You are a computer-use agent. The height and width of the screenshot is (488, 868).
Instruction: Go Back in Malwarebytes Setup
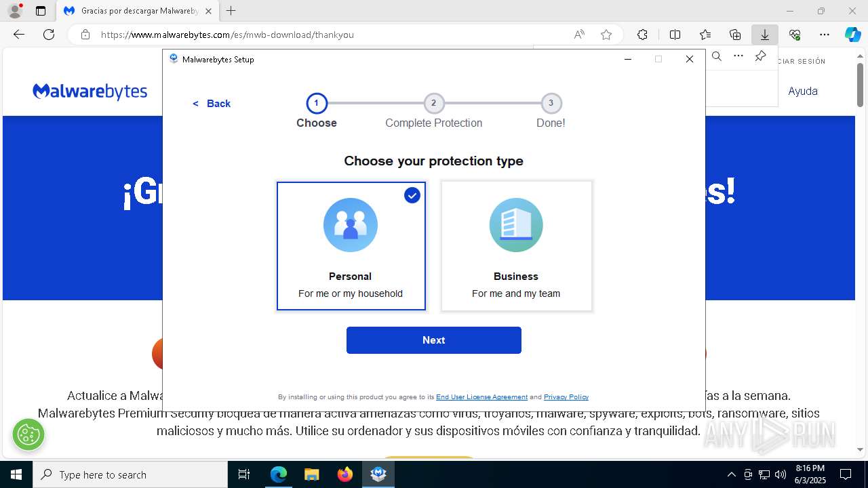[x=212, y=104]
